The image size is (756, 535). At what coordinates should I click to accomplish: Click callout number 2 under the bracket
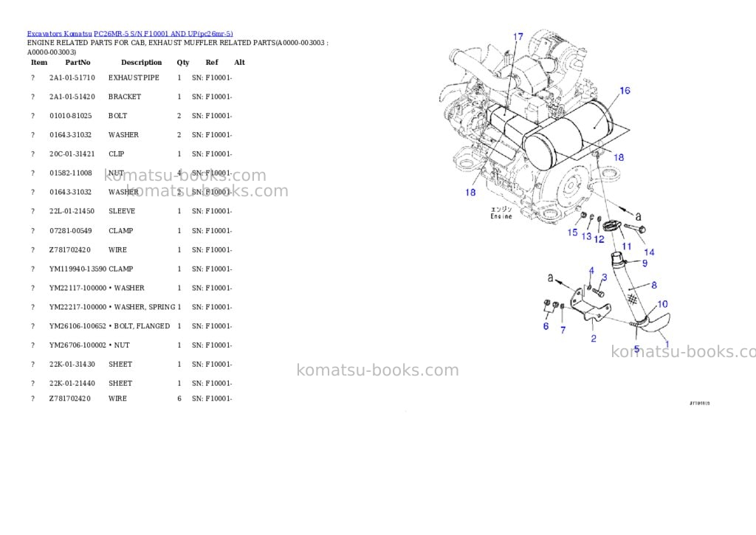click(x=594, y=339)
